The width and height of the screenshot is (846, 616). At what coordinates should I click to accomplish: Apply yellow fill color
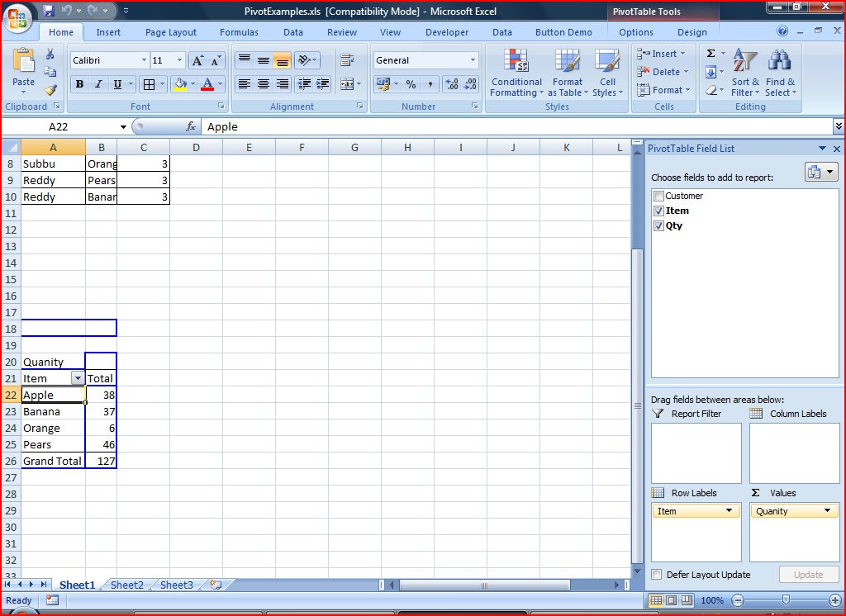coord(180,84)
